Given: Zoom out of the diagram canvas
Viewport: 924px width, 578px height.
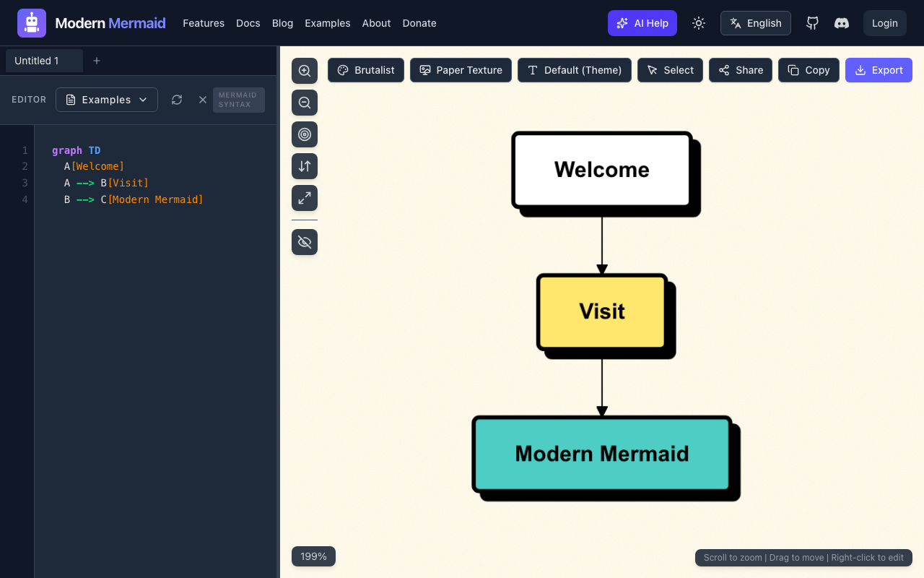Looking at the screenshot, I should (x=305, y=103).
